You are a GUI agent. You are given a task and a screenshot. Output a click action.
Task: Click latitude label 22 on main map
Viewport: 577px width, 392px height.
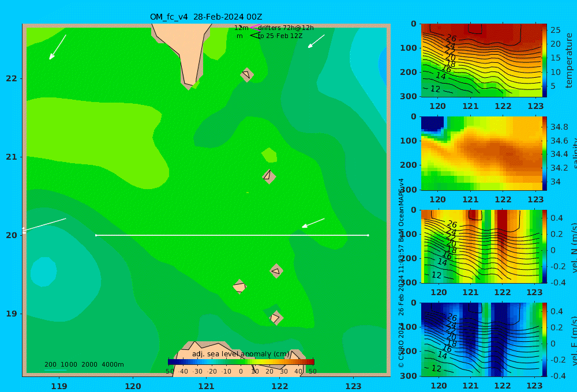[12, 78]
